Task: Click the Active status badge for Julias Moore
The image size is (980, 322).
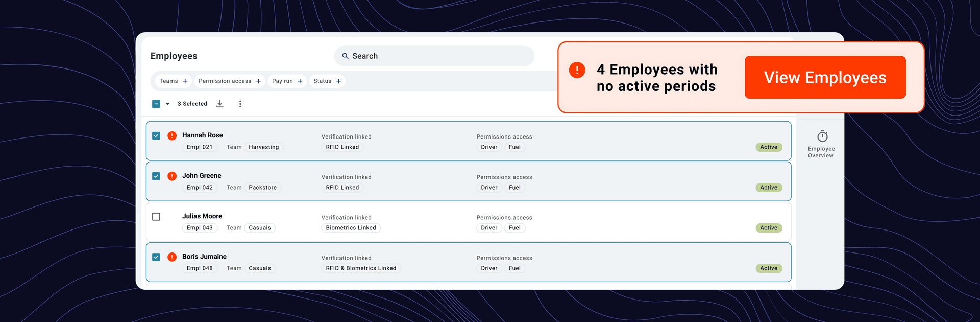Action: pyautogui.click(x=769, y=228)
